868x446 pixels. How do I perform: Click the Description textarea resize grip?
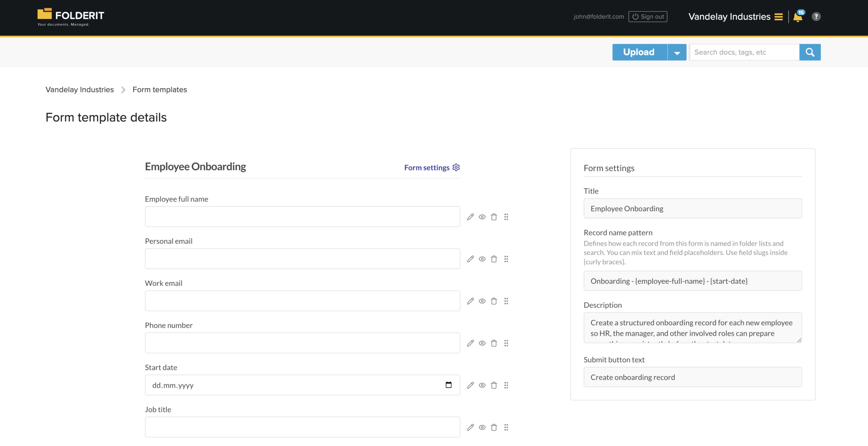[799, 340]
